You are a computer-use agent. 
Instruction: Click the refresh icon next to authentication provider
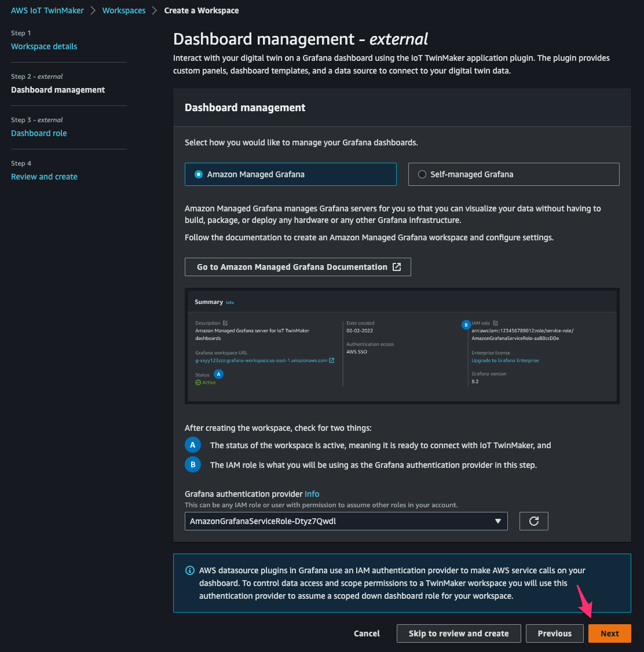coord(533,521)
